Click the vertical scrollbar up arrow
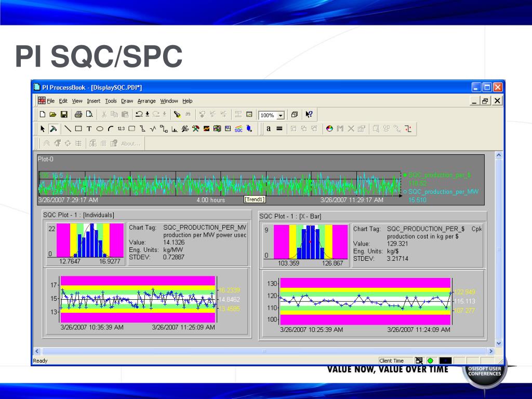The width and height of the screenshot is (532, 399). coord(499,155)
